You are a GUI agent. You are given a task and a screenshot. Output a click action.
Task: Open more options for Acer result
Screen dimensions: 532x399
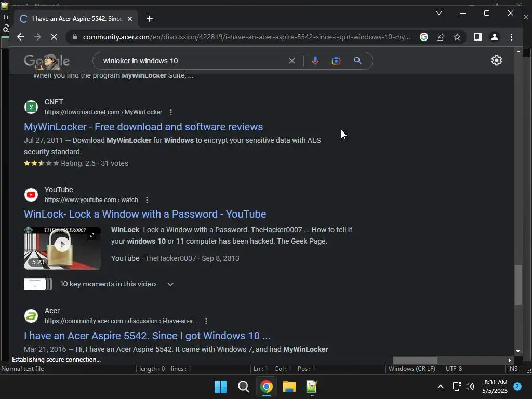tap(206, 321)
